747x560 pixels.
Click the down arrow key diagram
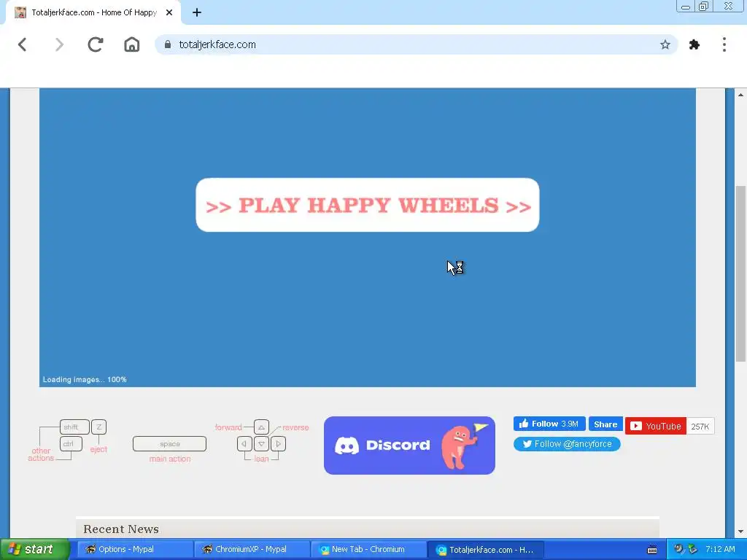(261, 444)
